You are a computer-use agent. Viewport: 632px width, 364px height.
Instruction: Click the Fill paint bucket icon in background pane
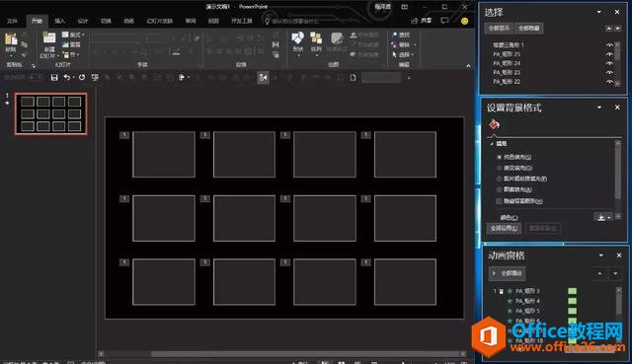(x=494, y=125)
